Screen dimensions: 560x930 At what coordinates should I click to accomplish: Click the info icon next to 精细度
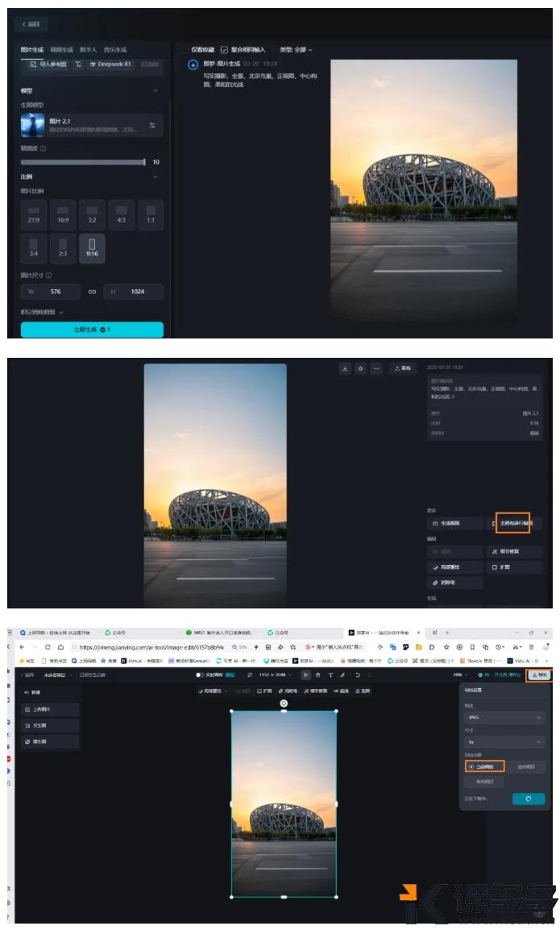(43, 148)
